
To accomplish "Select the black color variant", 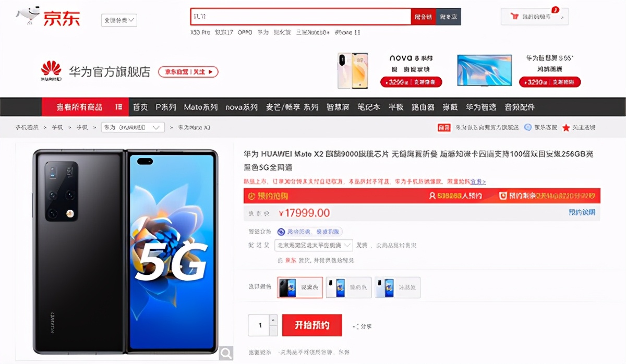I will 300,287.
